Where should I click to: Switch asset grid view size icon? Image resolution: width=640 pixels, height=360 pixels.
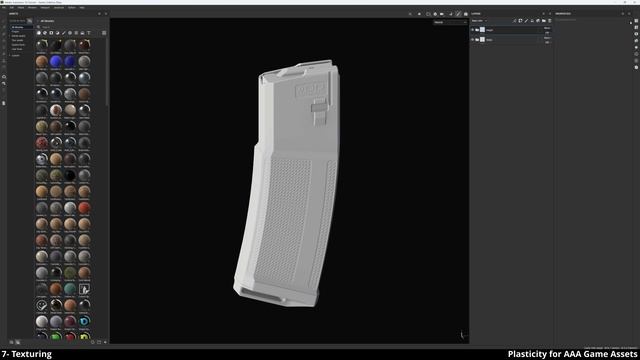[x=104, y=33]
